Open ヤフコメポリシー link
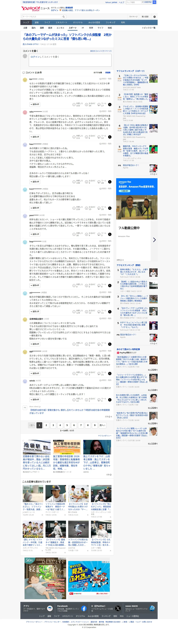 tap(105, 436)
